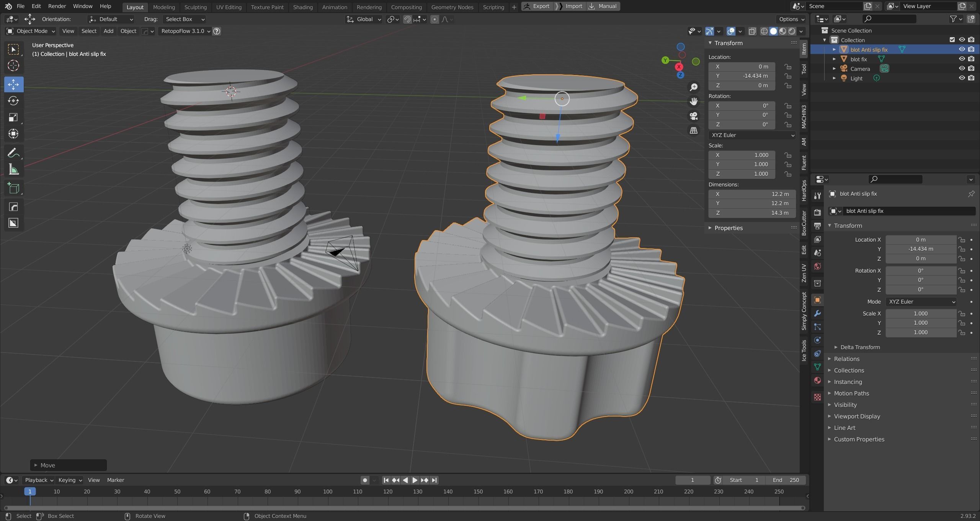The height and width of the screenshot is (521, 980).
Task: Activate the Measure tool
Action: coord(13,170)
